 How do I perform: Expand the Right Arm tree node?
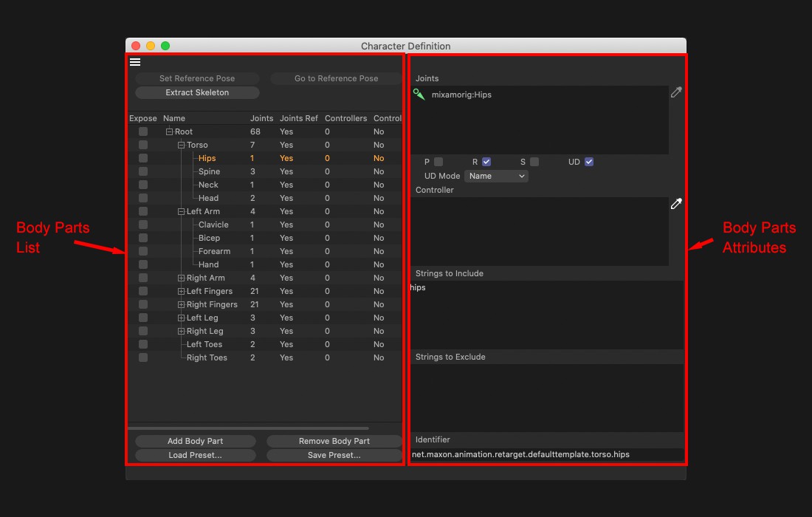(182, 278)
